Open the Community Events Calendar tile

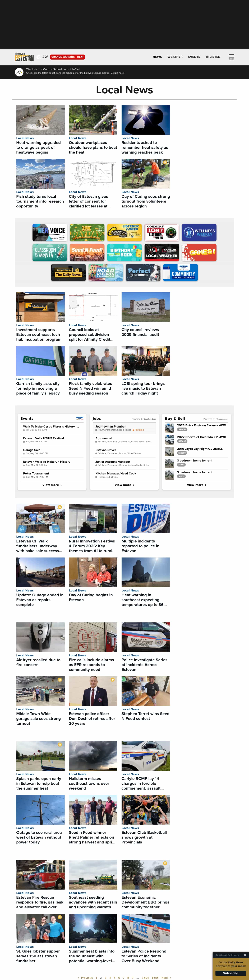pos(180,272)
